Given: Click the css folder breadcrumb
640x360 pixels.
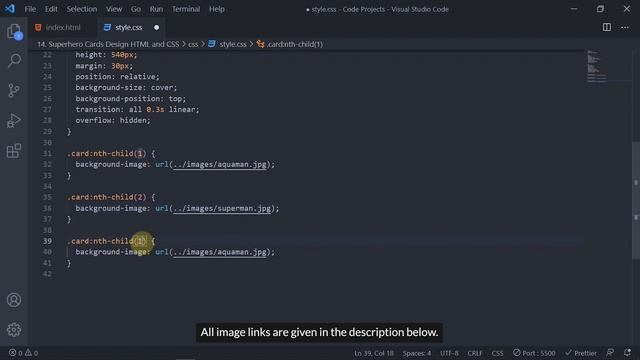Looking at the screenshot, I should [x=193, y=44].
